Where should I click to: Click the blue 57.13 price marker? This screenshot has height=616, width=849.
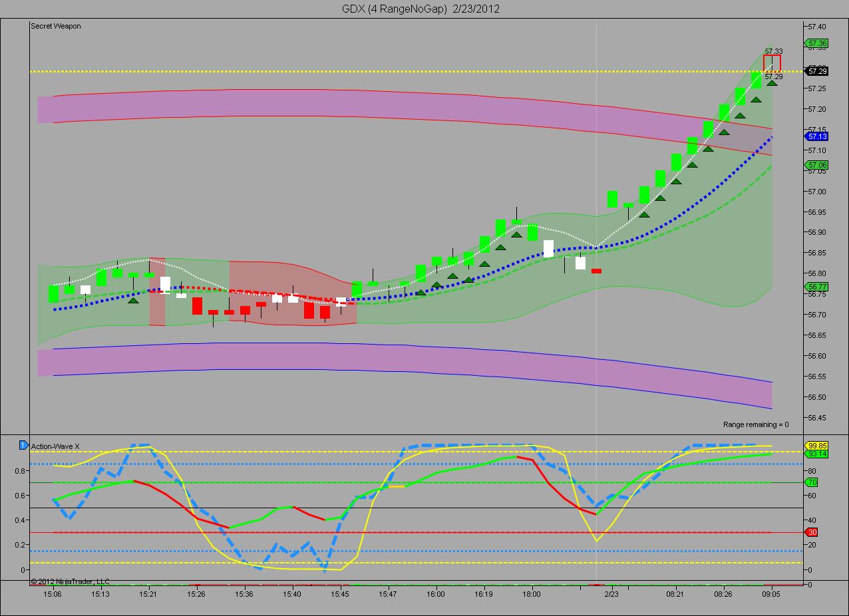817,136
